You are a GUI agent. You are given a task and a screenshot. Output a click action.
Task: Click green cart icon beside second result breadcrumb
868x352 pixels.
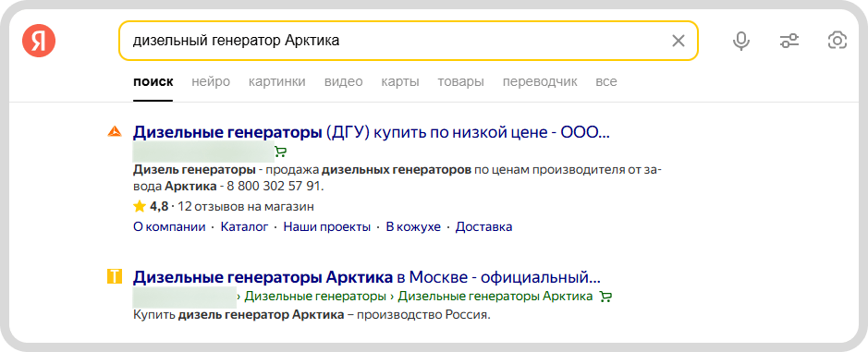coord(605,297)
